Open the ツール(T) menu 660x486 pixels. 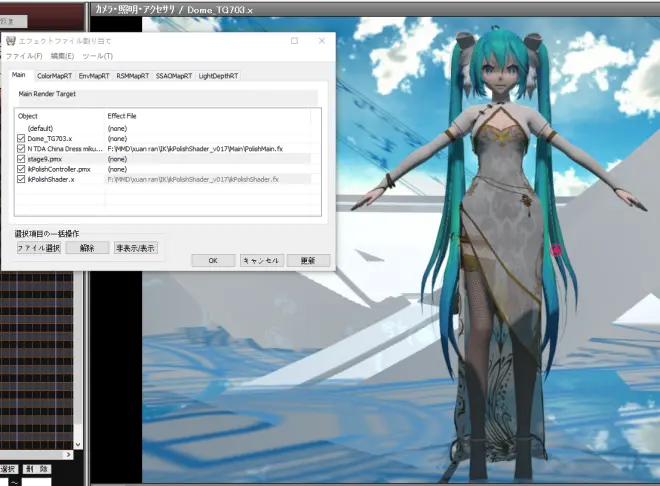(x=98, y=56)
